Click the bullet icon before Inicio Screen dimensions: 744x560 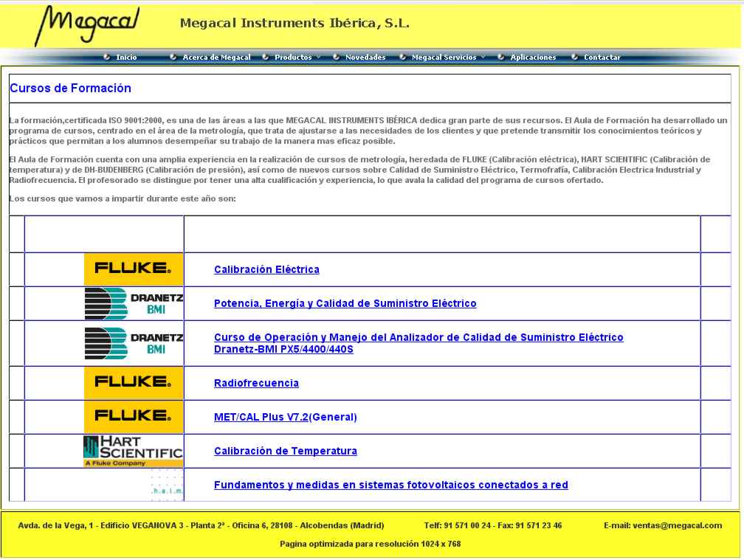[x=107, y=57]
